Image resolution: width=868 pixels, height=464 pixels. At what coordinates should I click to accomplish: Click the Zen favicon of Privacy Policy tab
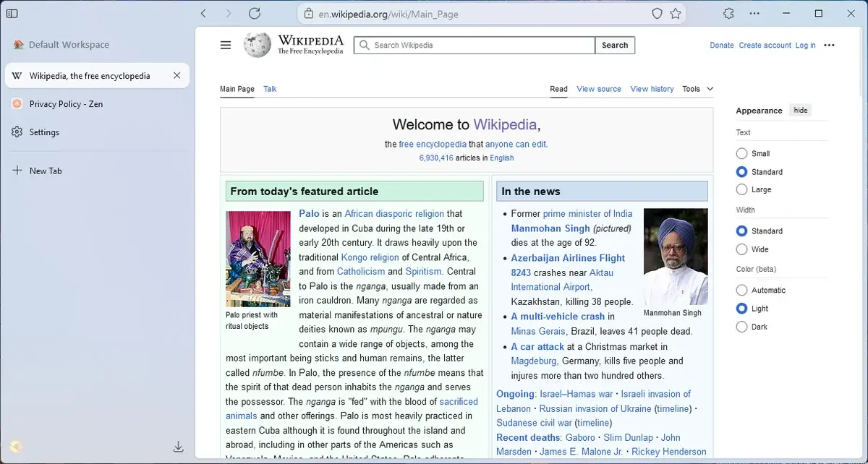(x=17, y=103)
